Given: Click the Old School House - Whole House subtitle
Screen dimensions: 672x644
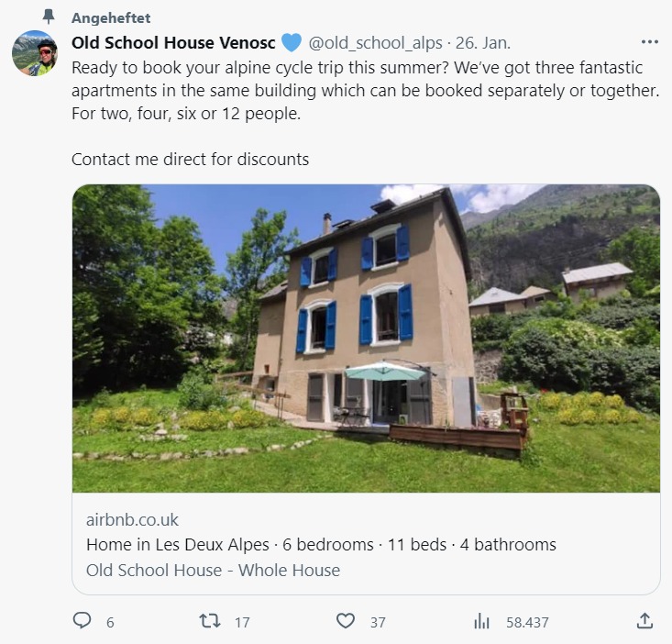Looking at the screenshot, I should (213, 570).
